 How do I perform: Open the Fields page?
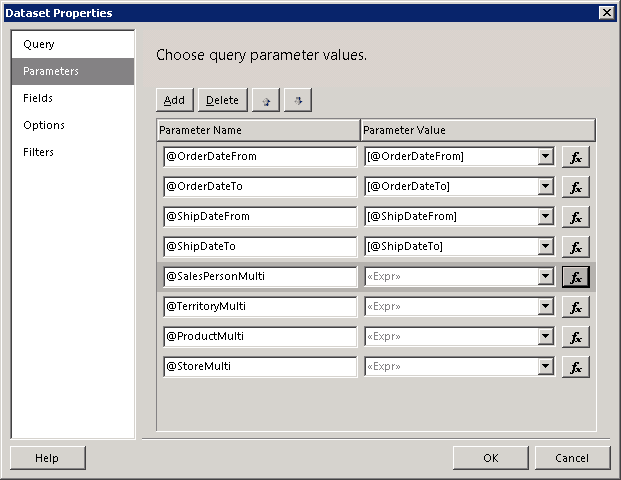38,98
